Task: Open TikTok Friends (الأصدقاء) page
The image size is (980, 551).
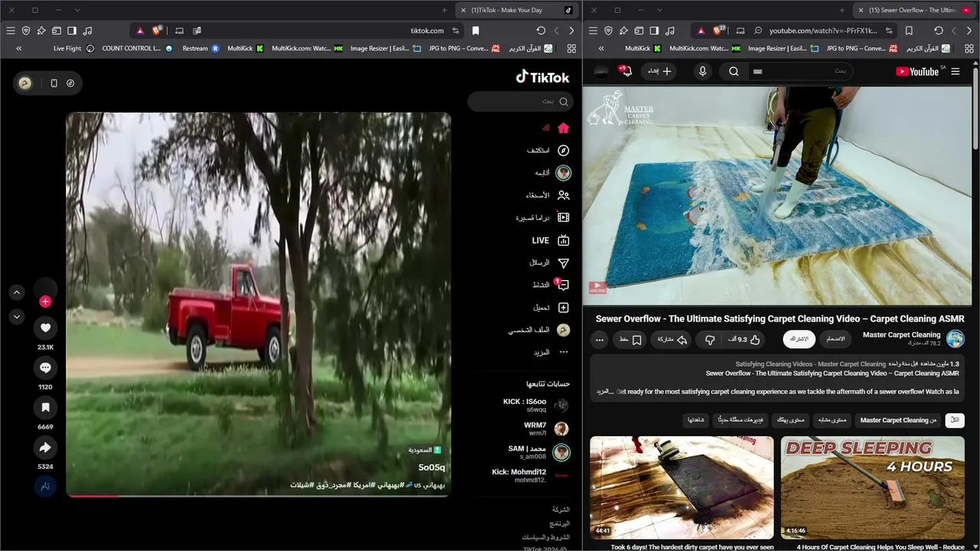Action: pos(548,195)
